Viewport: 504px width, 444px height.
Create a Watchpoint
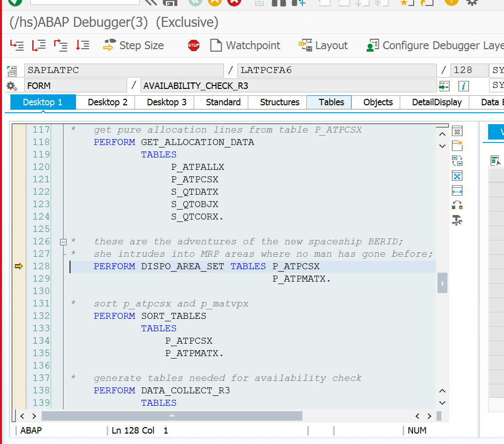245,45
